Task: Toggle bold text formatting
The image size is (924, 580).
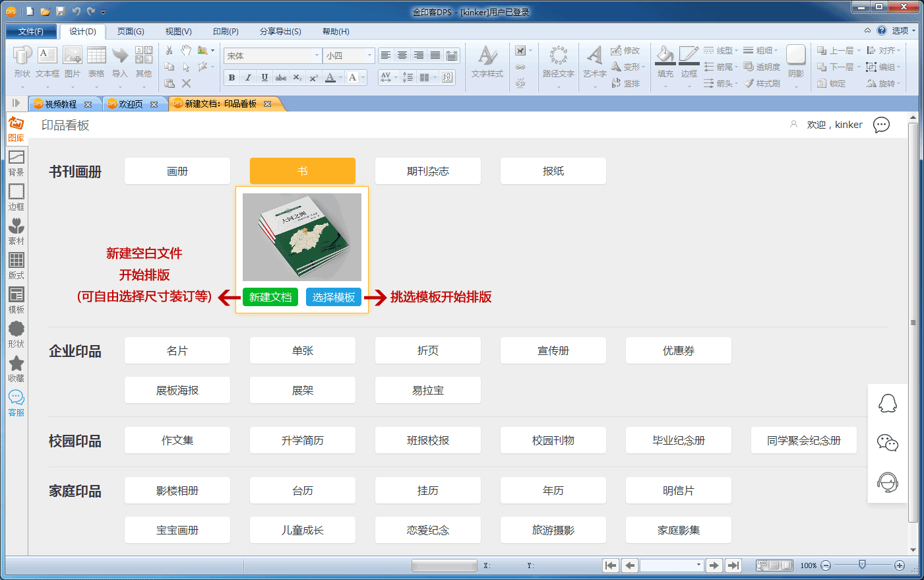Action: 231,77
